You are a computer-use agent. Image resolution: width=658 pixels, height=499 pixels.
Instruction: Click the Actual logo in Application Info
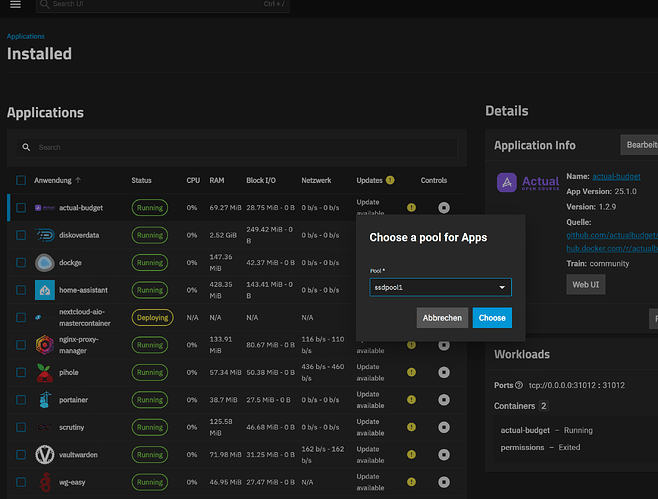click(x=527, y=182)
